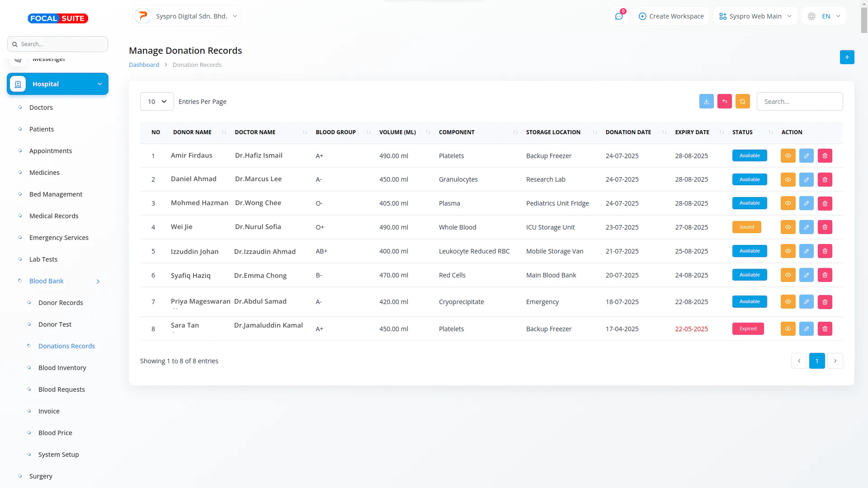Open the chat messages icon in header
The image size is (868, 488).
click(x=619, y=16)
